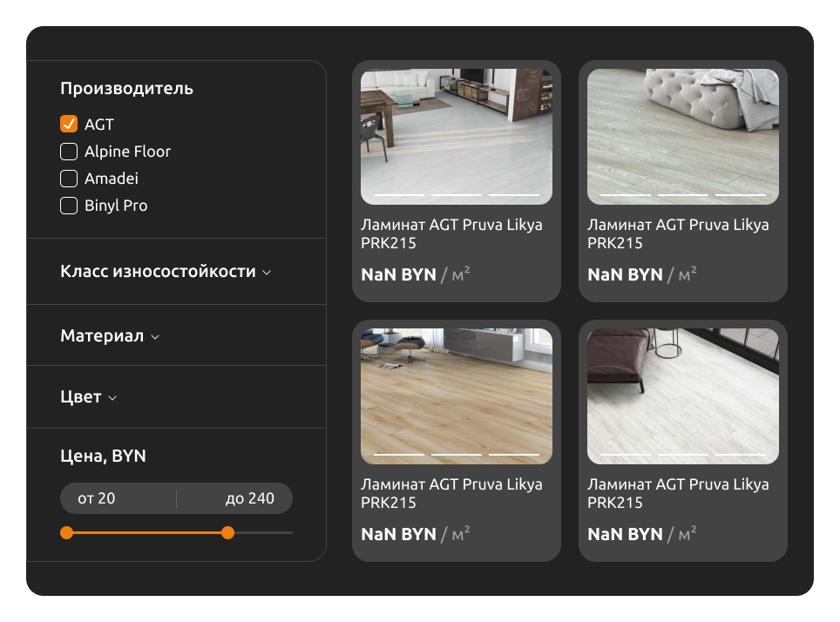Image resolution: width=840 pixels, height=622 pixels.
Task: Expand the Класс износостойкости filter section
Action: point(166,272)
